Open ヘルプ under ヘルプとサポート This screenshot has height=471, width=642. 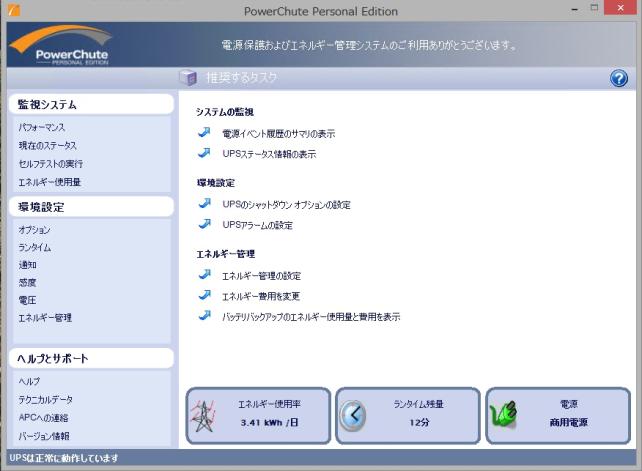[29, 381]
